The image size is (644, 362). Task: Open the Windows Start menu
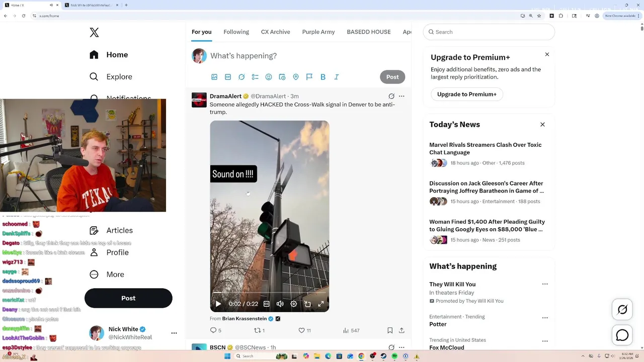227,356
